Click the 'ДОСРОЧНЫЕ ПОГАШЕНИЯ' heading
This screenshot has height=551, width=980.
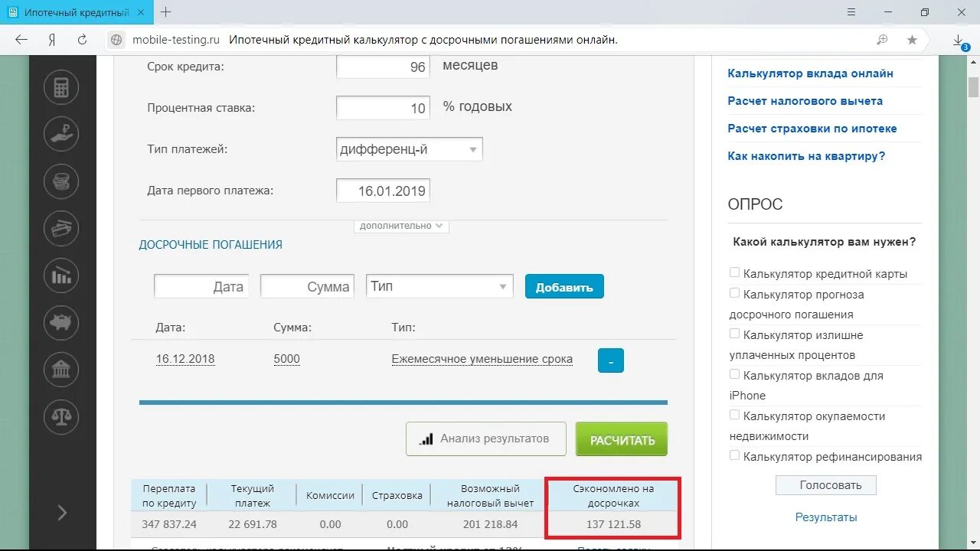tap(211, 245)
